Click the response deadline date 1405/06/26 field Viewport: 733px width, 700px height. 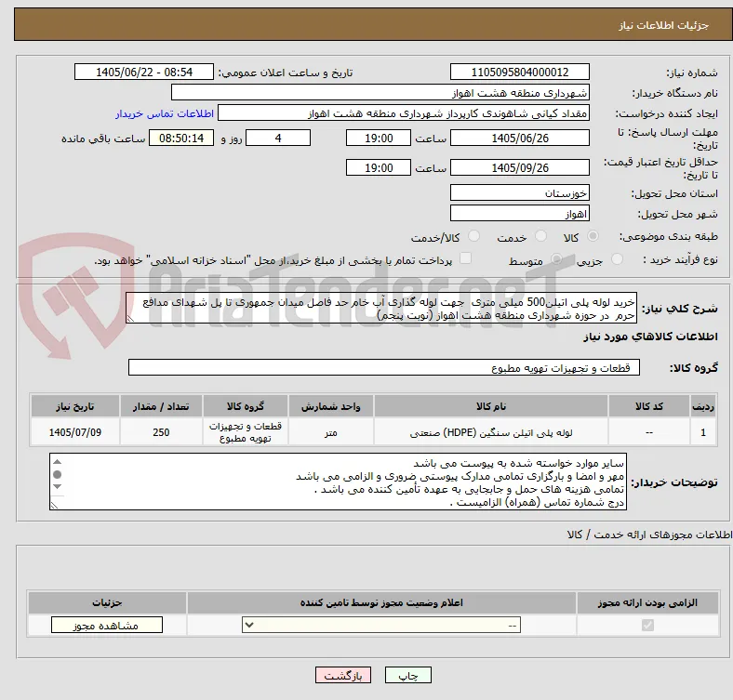point(519,138)
